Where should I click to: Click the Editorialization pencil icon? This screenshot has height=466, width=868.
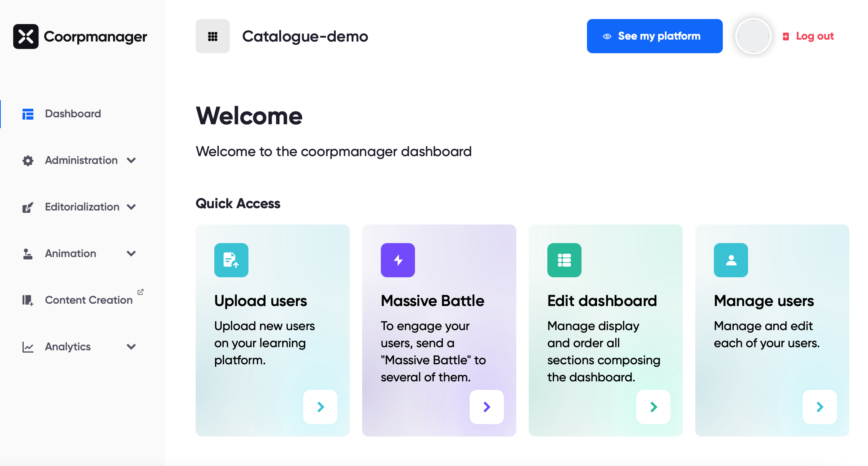[28, 207]
